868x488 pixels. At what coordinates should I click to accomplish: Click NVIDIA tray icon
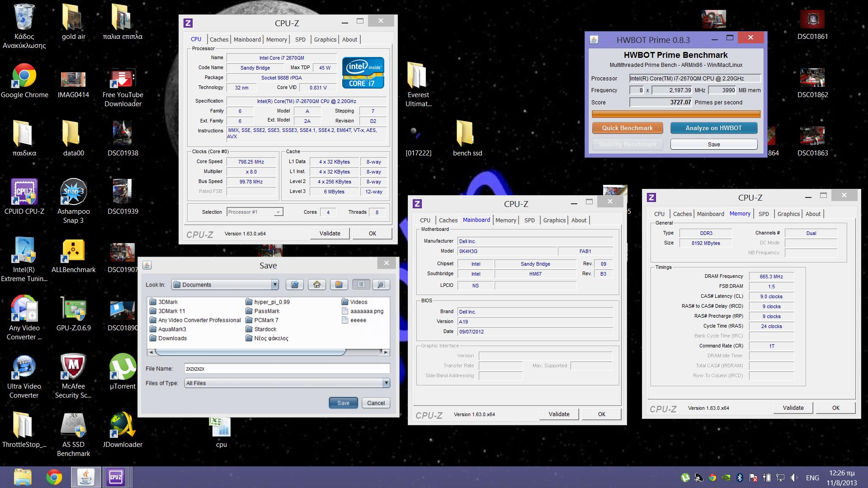click(x=726, y=478)
